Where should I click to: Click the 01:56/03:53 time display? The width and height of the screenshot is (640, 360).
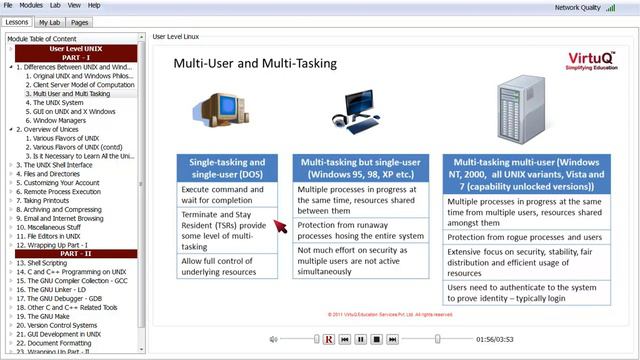coord(495,339)
